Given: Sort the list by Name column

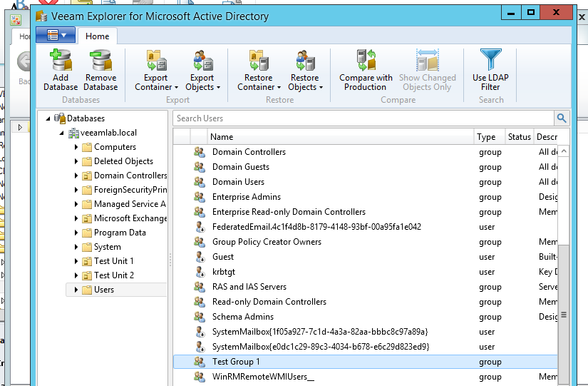Looking at the screenshot, I should [341, 137].
